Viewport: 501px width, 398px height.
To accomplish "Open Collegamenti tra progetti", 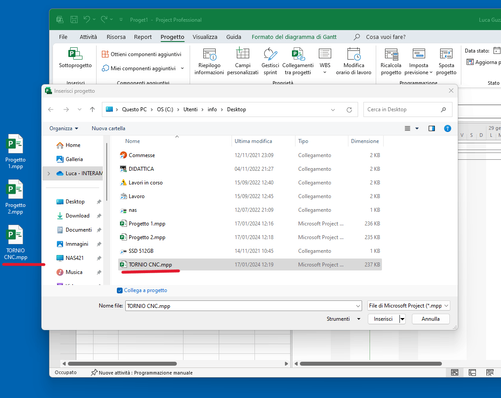I will point(298,61).
